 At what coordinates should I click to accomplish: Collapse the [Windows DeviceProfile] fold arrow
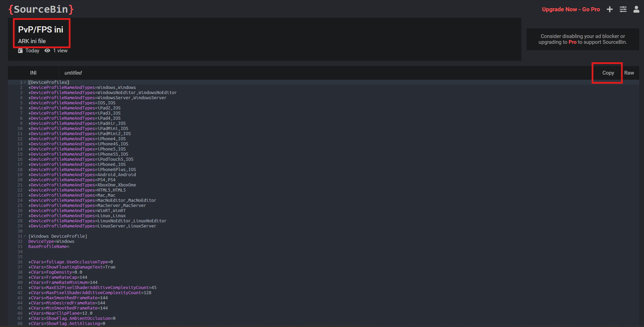tap(25, 236)
